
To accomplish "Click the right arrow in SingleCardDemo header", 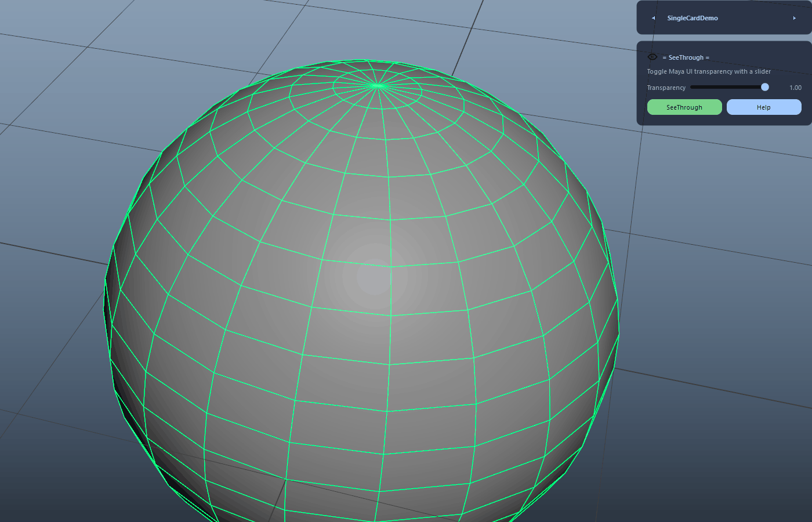I will click(x=795, y=18).
